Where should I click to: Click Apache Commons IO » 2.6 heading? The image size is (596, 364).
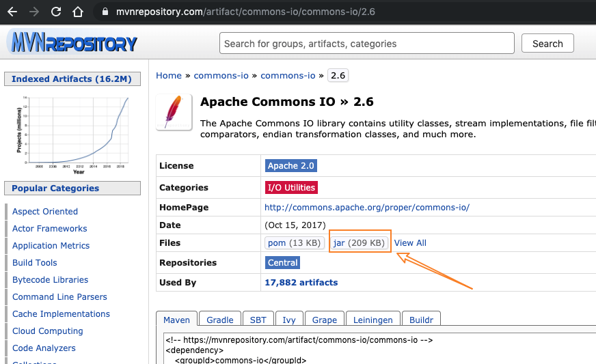point(287,102)
